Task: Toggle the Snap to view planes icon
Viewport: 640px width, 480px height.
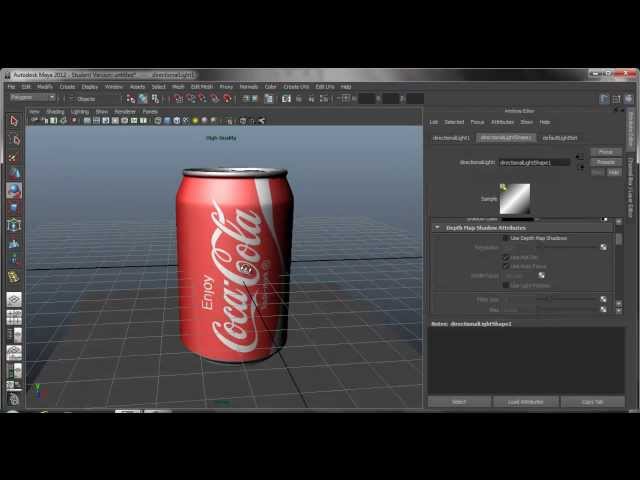Action: click(x=215, y=99)
